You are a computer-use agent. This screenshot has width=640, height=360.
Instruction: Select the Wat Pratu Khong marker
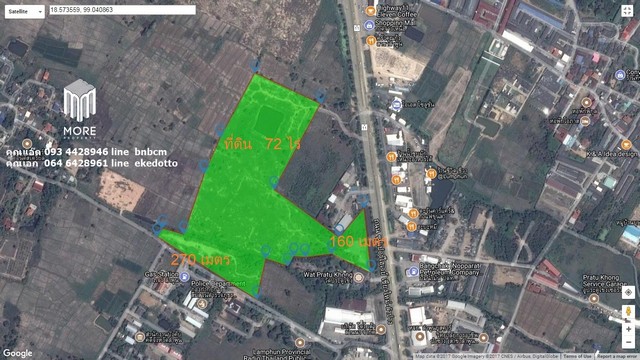pos(359,278)
